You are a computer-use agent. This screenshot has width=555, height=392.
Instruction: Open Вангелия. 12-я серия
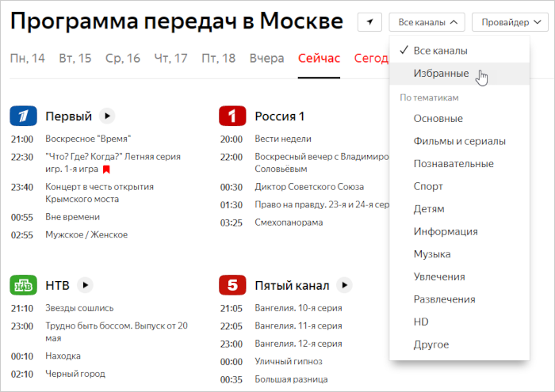tap(298, 344)
